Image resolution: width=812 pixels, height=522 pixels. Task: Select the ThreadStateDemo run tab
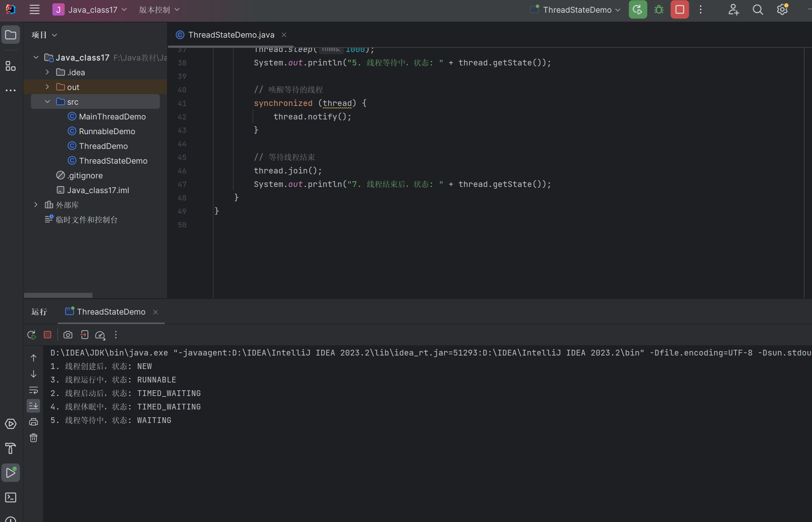(111, 312)
